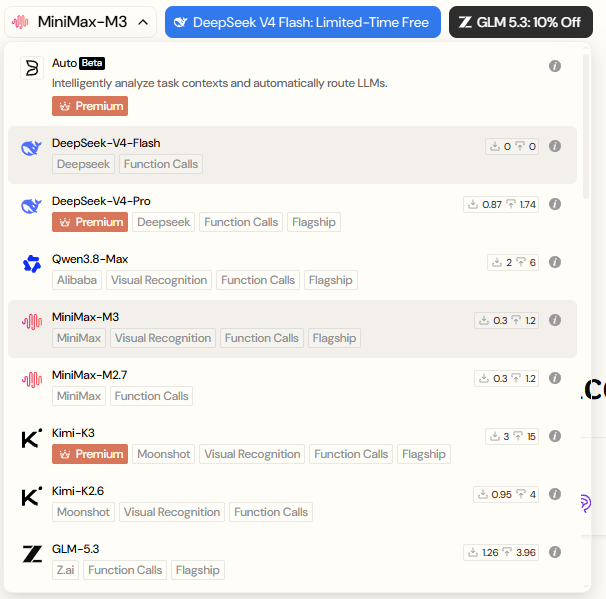Click MiniMax-M3 price indicator 0.3 / 1.2
606x599 pixels.
pos(506,320)
